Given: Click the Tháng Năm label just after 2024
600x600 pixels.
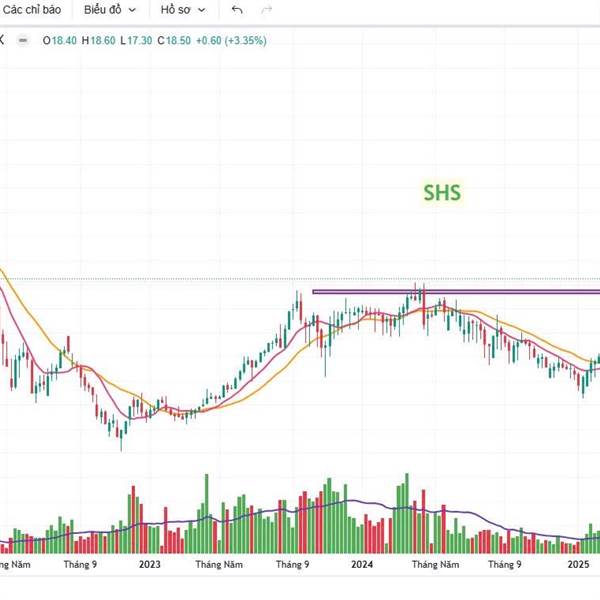Looking at the screenshot, I should click(x=435, y=564).
